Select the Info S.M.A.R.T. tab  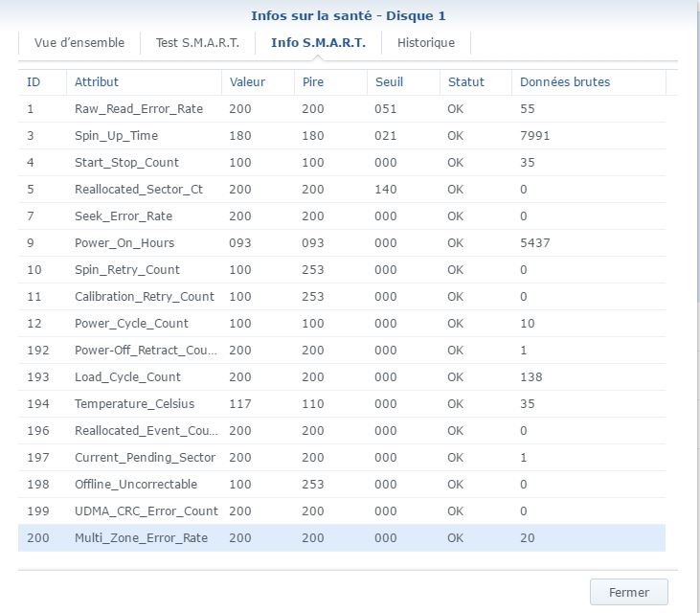[x=318, y=43]
